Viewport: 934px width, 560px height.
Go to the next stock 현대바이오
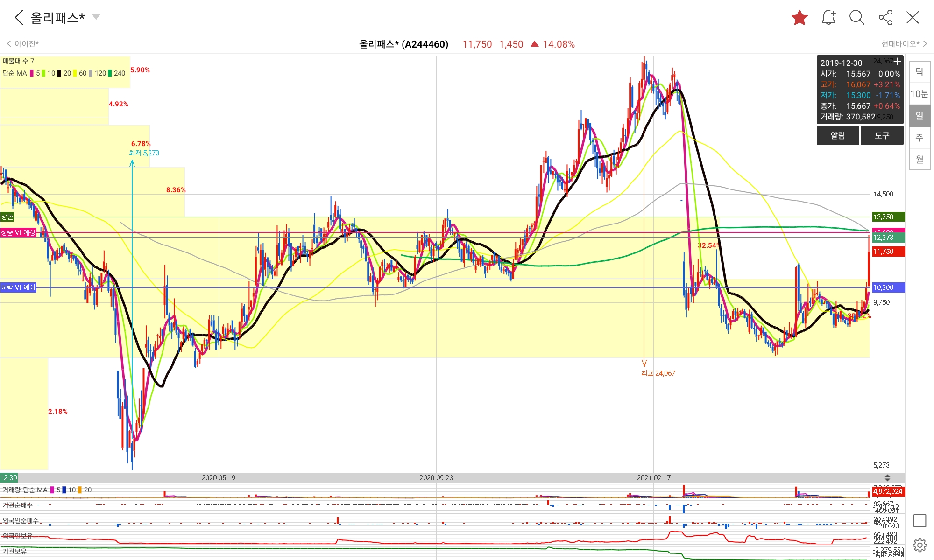point(904,44)
